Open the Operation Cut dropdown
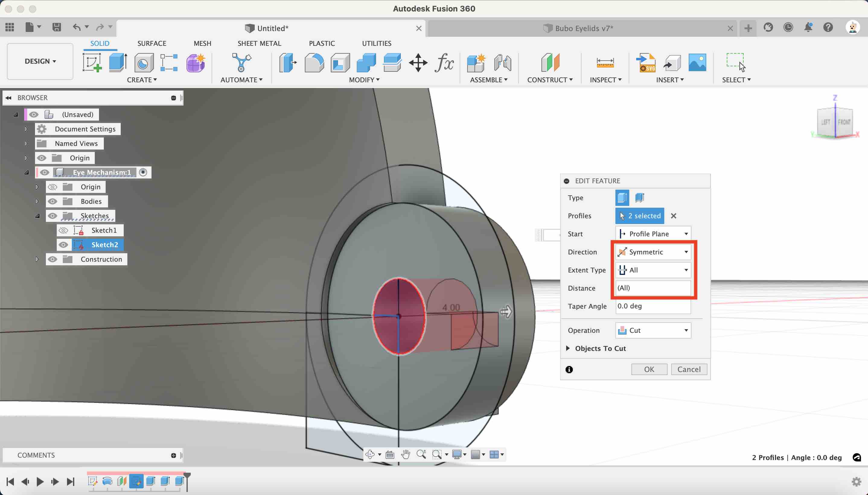This screenshot has height=495, width=868. [653, 330]
